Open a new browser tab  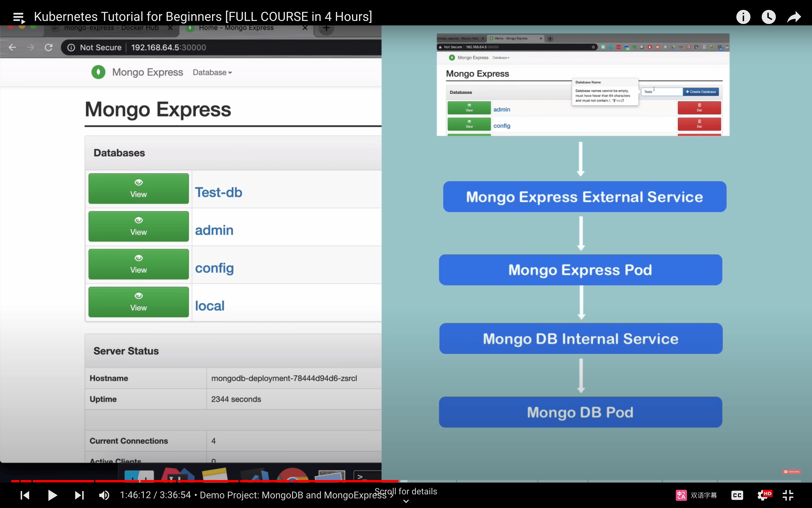click(326, 28)
